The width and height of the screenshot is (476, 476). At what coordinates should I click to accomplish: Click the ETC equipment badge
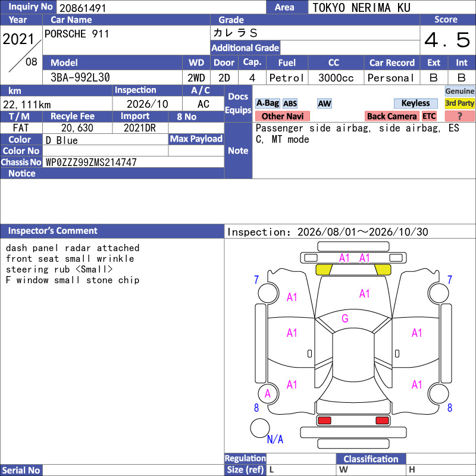tap(429, 116)
